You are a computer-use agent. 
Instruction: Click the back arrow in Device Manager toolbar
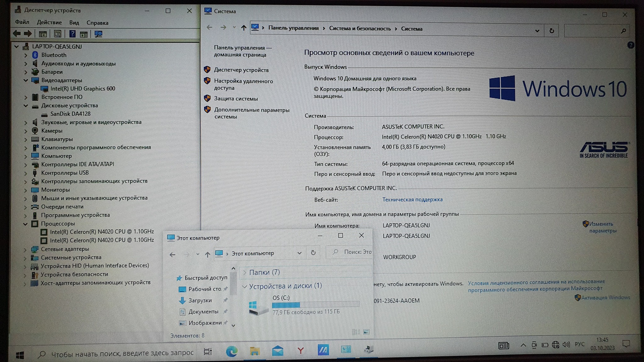click(x=17, y=34)
